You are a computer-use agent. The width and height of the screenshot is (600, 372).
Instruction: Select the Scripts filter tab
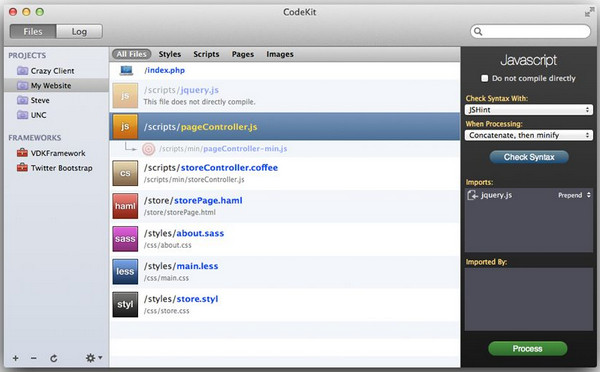[x=206, y=54]
